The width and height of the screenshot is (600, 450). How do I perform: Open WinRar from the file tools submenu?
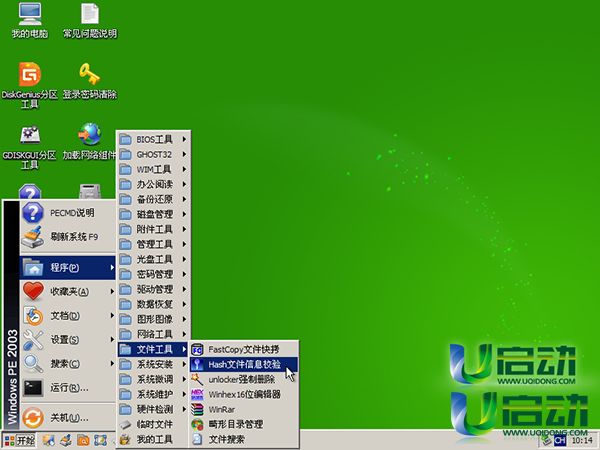pyautogui.click(x=222, y=409)
